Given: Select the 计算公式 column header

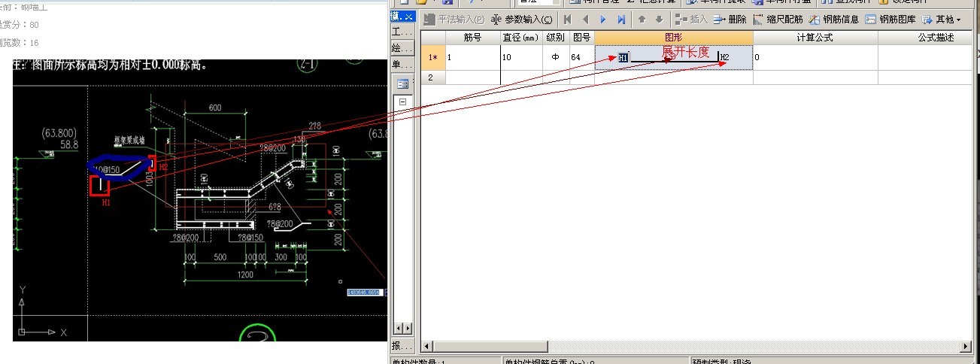Looking at the screenshot, I should point(815,38).
